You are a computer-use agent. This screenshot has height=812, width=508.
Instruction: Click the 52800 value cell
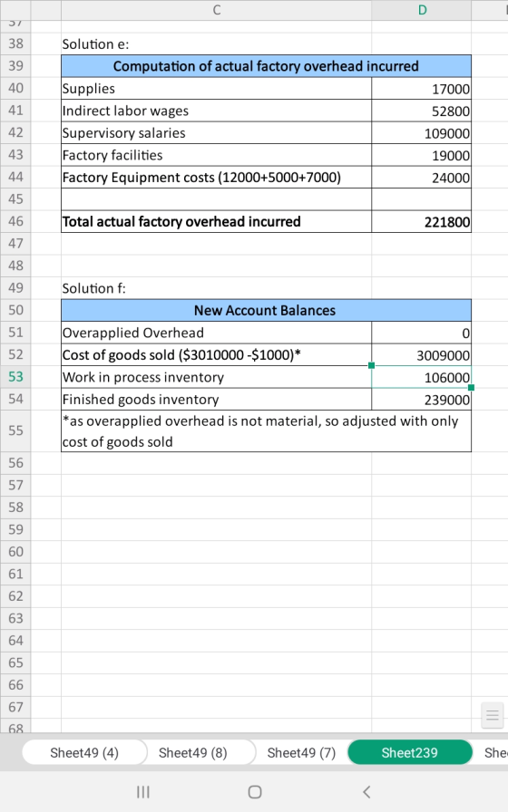point(422,111)
